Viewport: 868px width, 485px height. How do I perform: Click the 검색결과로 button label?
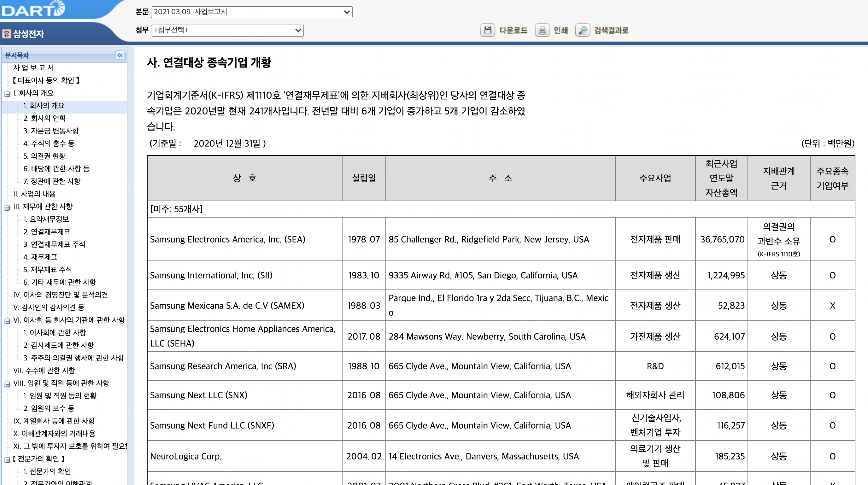pos(611,30)
